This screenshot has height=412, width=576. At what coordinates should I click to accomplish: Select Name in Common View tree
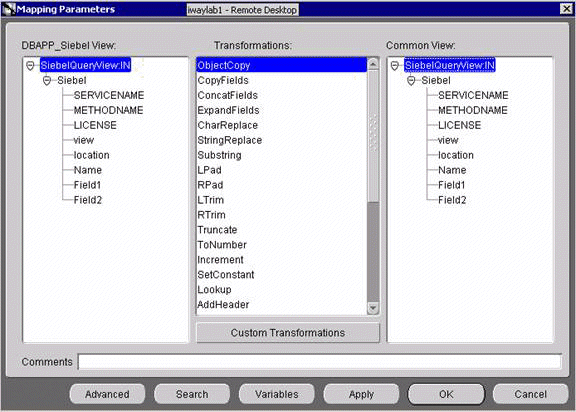[x=452, y=170]
